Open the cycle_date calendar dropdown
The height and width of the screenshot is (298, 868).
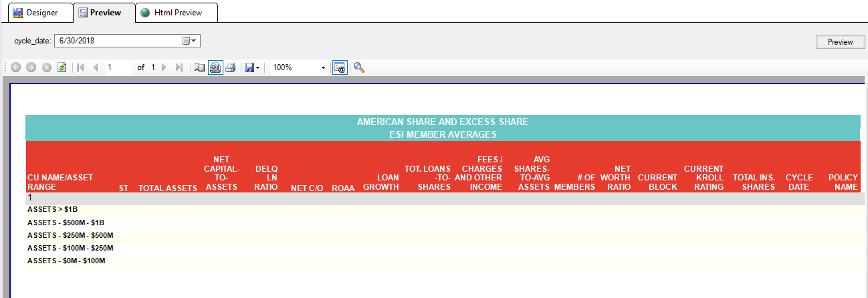coord(191,41)
